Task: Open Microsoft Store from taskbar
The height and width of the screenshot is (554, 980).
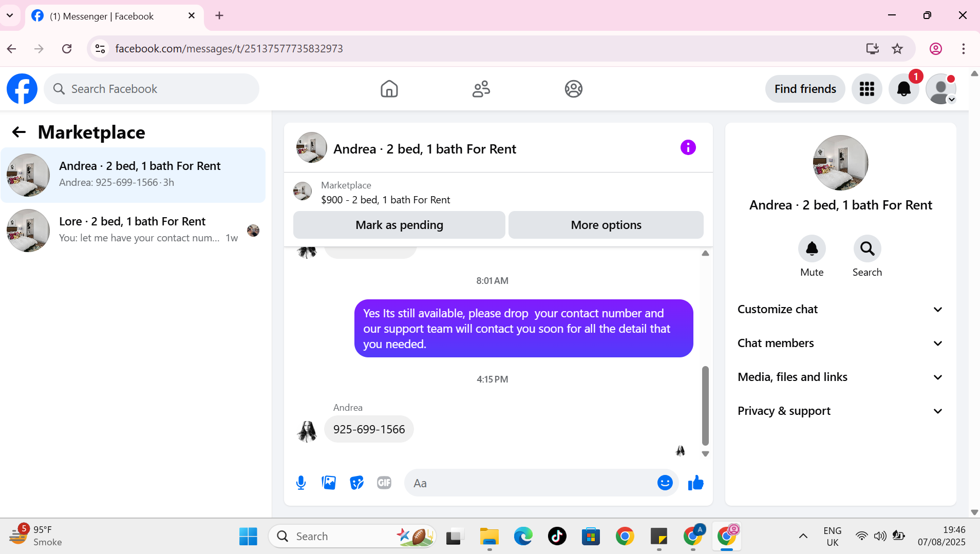Action: (x=591, y=537)
